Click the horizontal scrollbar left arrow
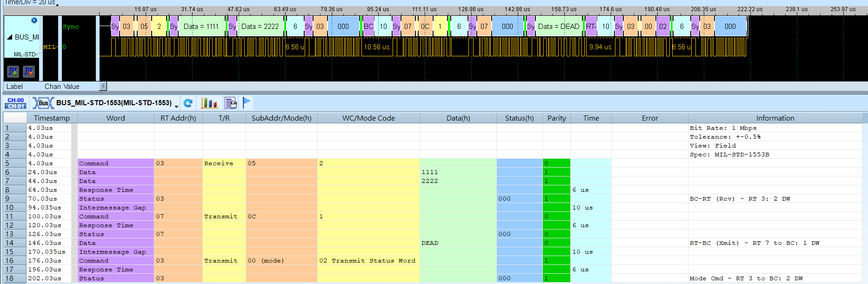The image size is (868, 284). (103, 86)
